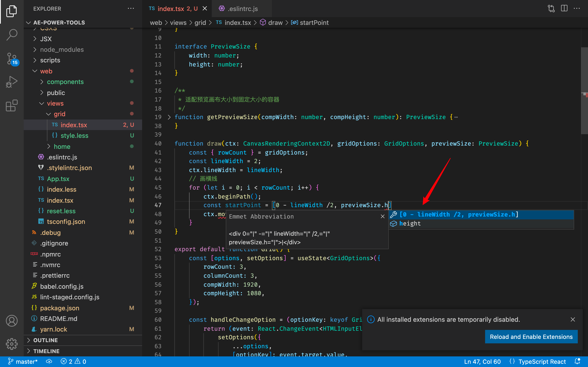Open Explorer Views and More Actions ellipsis

[131, 9]
